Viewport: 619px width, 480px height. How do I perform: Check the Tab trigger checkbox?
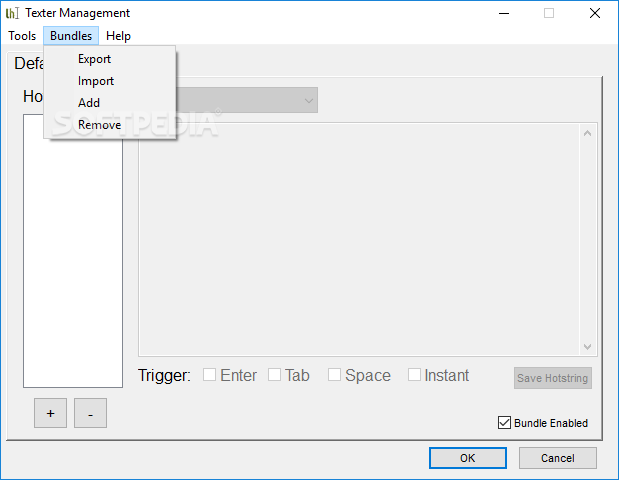click(274, 375)
